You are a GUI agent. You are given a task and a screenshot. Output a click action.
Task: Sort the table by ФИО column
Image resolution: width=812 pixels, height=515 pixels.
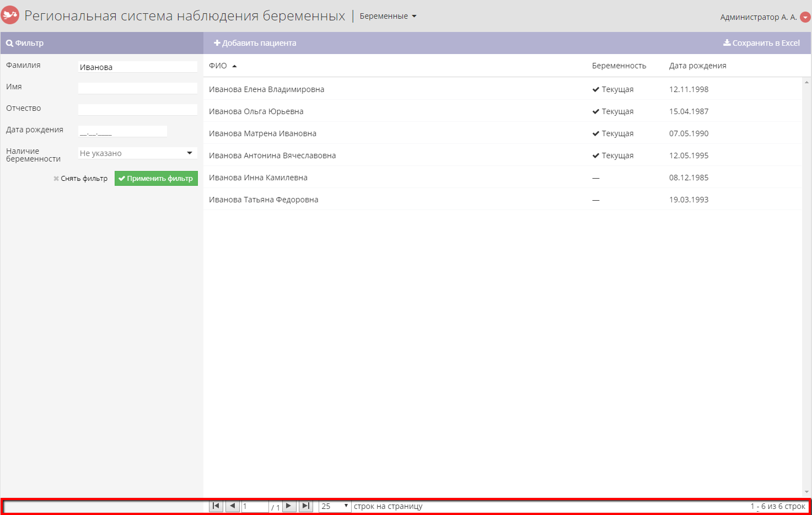223,66
